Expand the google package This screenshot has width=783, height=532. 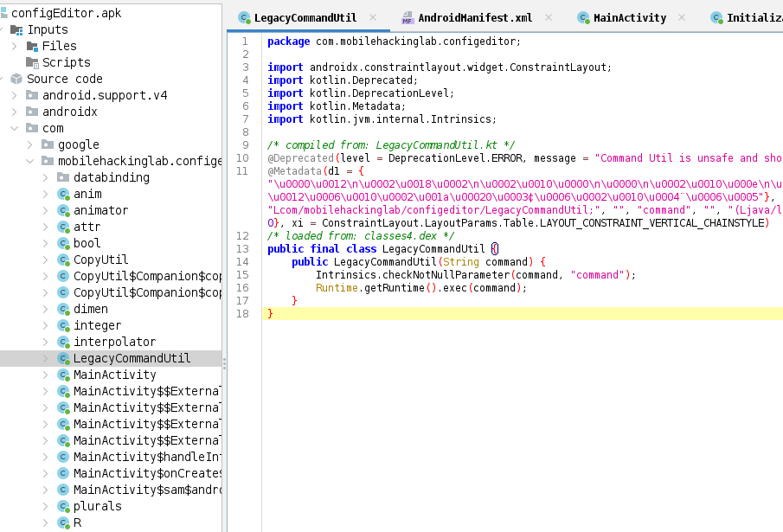coord(30,144)
